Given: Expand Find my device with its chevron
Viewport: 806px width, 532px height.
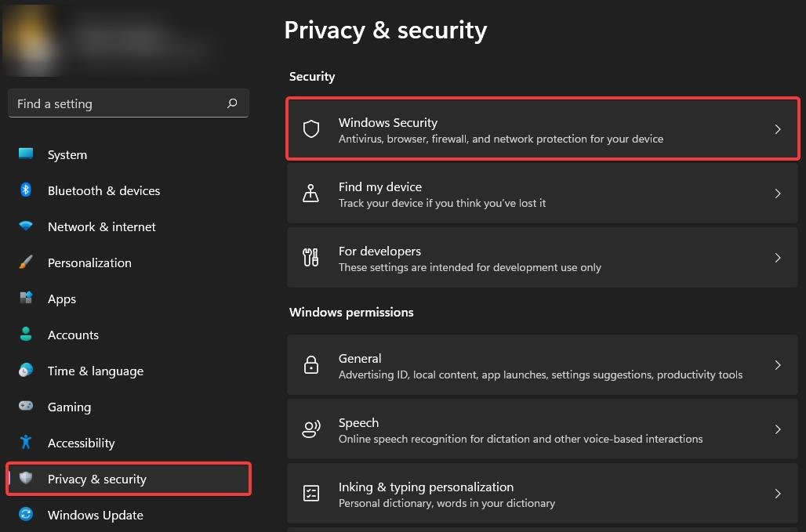Looking at the screenshot, I should 778,193.
